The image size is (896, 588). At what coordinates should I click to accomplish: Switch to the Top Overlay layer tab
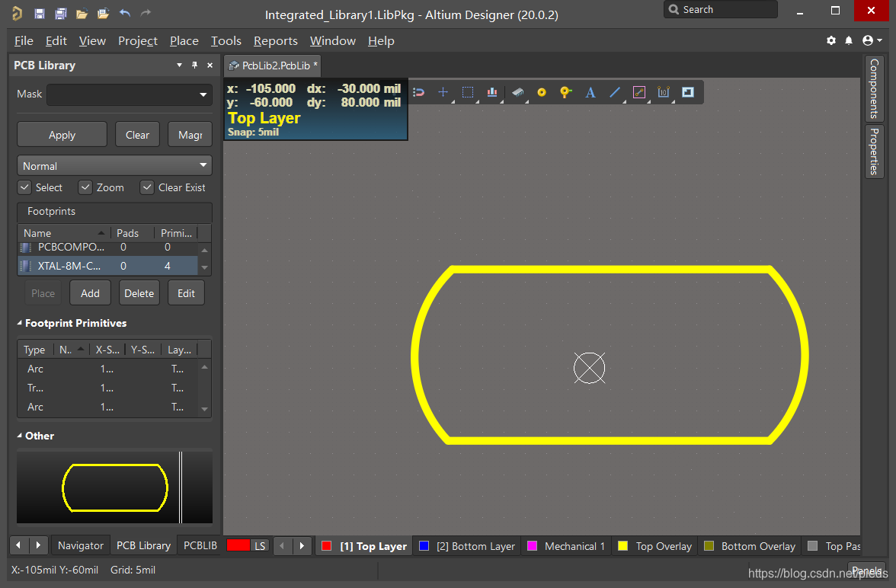pos(654,546)
